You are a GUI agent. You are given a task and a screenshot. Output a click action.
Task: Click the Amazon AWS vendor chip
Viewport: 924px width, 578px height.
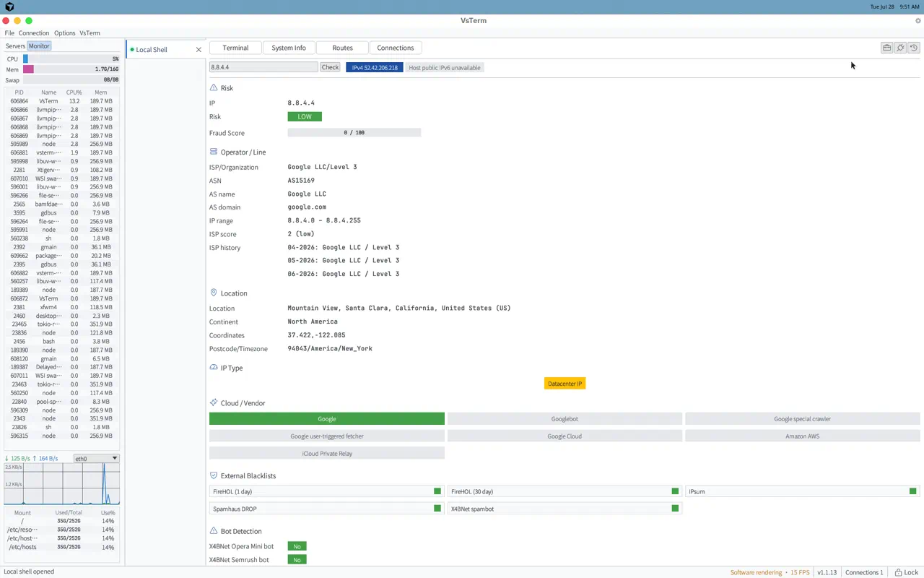click(803, 436)
